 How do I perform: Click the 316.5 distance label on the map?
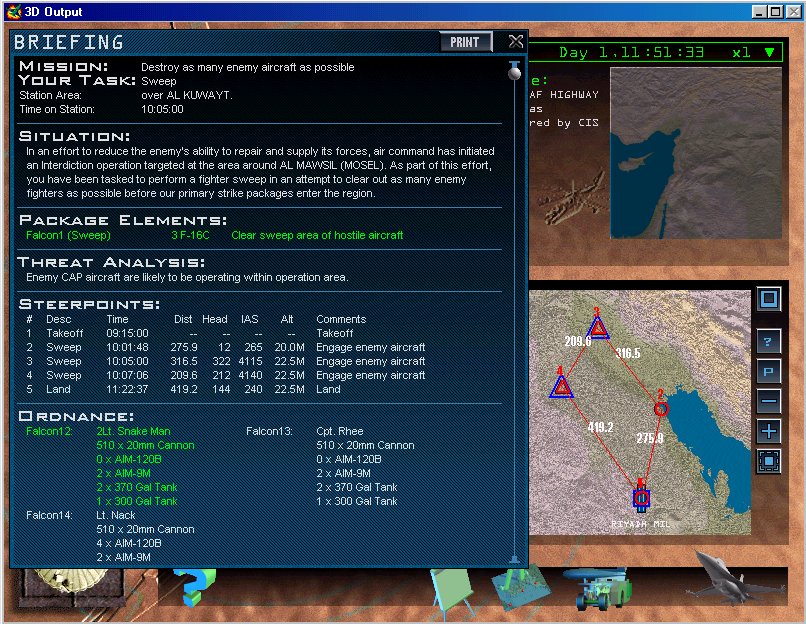[628, 353]
